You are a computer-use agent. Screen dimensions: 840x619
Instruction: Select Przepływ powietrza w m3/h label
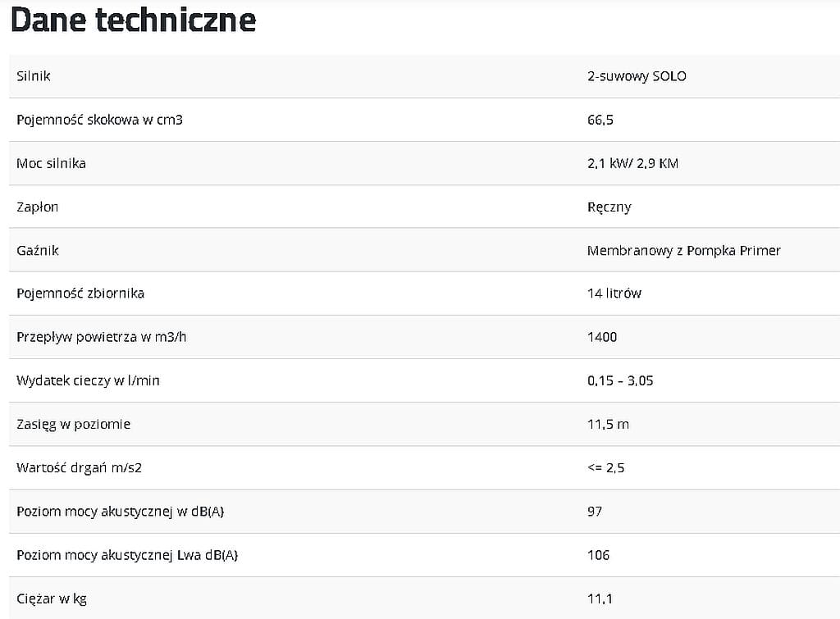point(101,337)
